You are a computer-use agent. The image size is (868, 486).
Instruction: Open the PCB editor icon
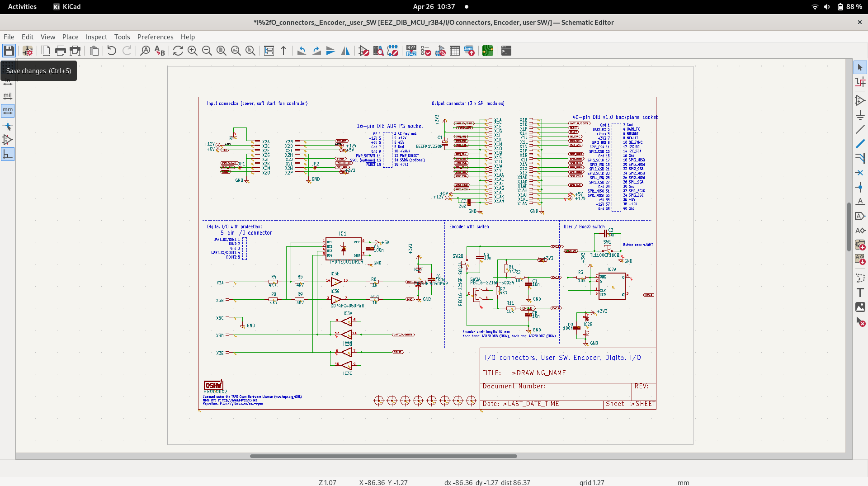tap(487, 51)
